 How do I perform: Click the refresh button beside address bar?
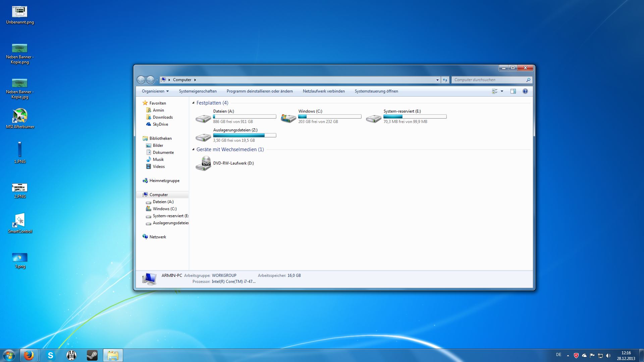(445, 80)
